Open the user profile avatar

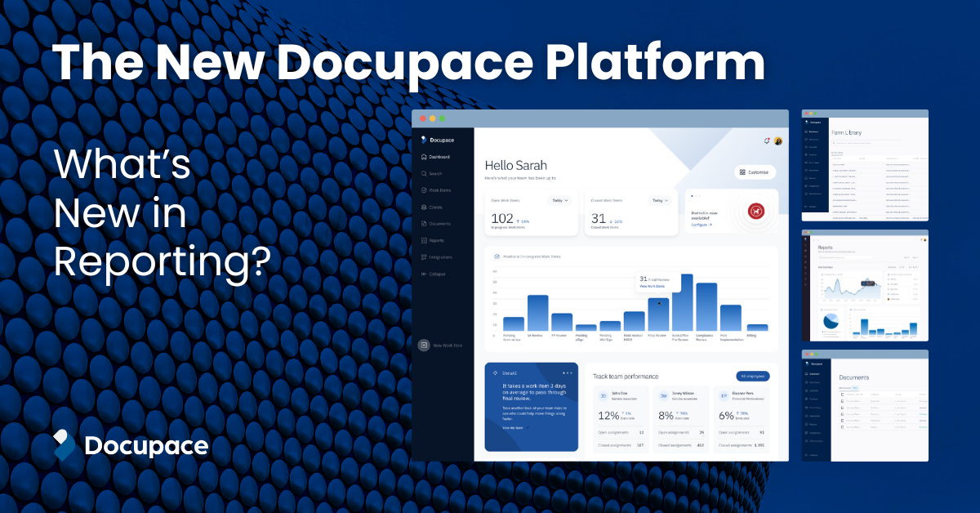pyautogui.click(x=778, y=141)
